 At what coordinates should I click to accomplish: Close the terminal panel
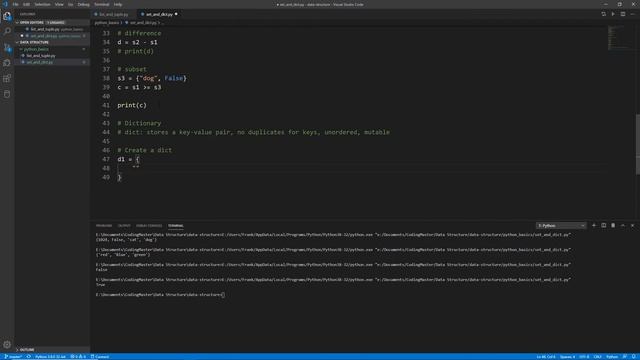tap(633, 225)
